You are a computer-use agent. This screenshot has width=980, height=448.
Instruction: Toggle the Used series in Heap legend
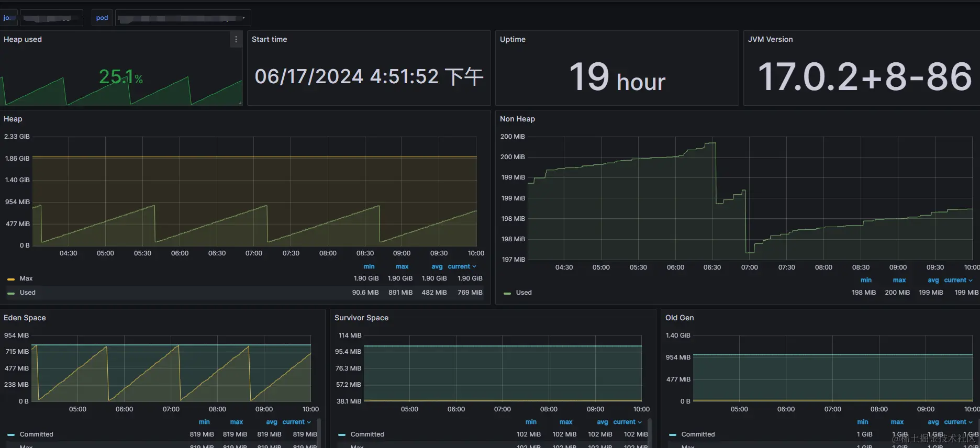(28, 293)
